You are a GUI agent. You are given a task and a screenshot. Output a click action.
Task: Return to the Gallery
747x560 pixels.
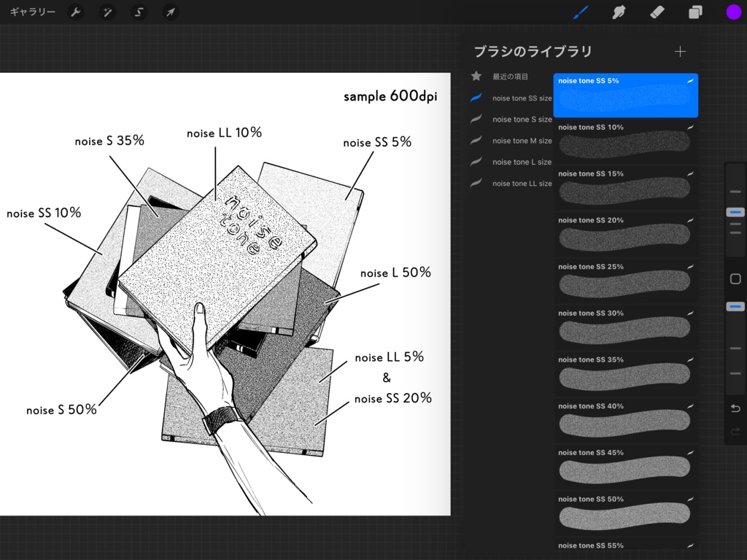point(32,12)
